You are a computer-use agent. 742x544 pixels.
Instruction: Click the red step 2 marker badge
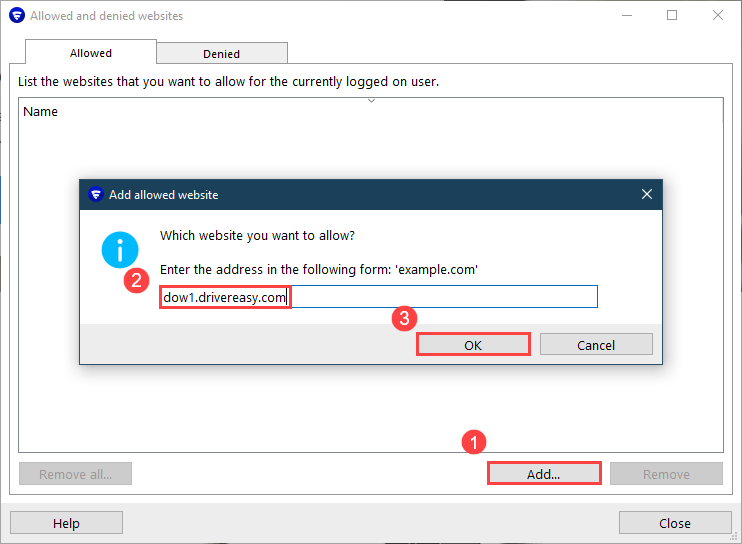[x=137, y=281]
